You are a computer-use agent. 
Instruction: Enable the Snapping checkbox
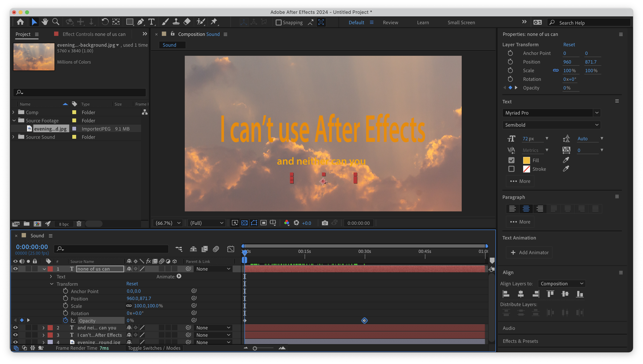[x=278, y=22]
